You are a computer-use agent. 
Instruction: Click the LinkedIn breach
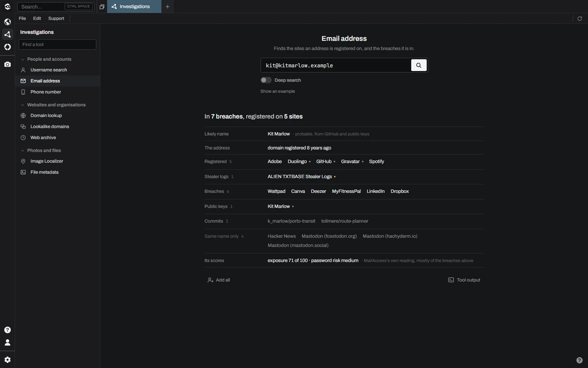(x=376, y=191)
